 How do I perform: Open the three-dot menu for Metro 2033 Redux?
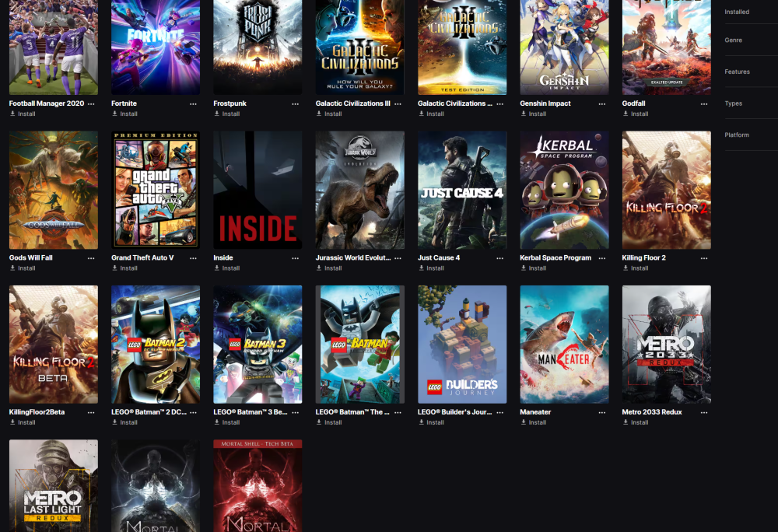tap(704, 413)
